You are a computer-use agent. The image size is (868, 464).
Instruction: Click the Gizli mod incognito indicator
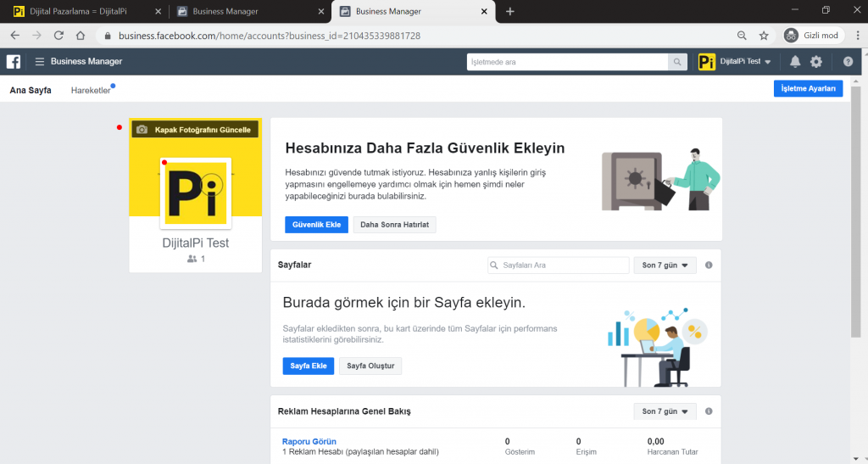coord(813,36)
